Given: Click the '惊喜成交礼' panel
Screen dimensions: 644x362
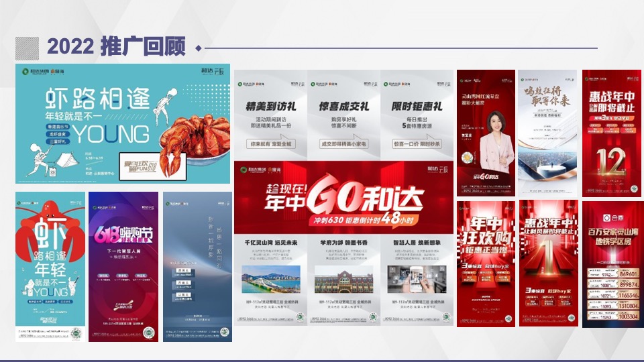Looking at the screenshot, I should [x=343, y=115].
